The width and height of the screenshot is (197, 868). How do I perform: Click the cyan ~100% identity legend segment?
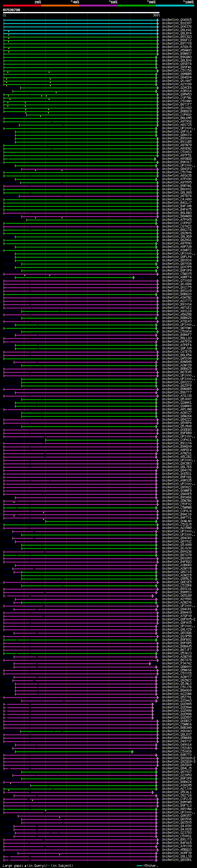tap(175, 6)
